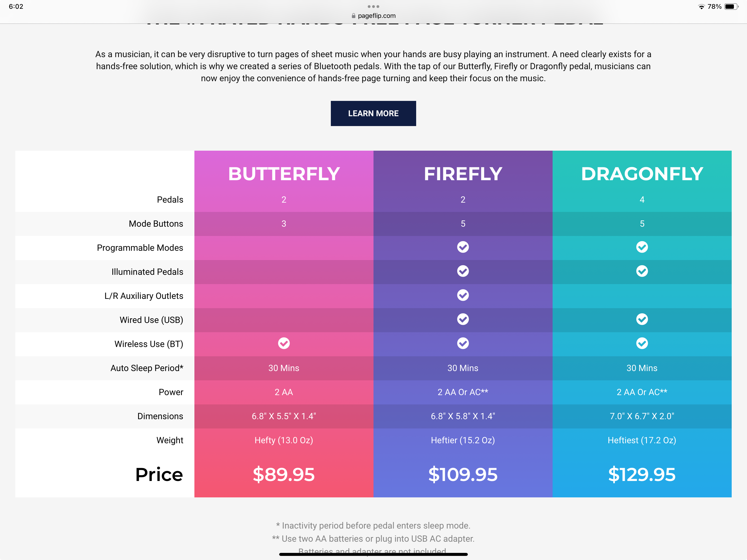Select the FIREFLY column heading
Screen dimensions: 747x560
(463, 174)
